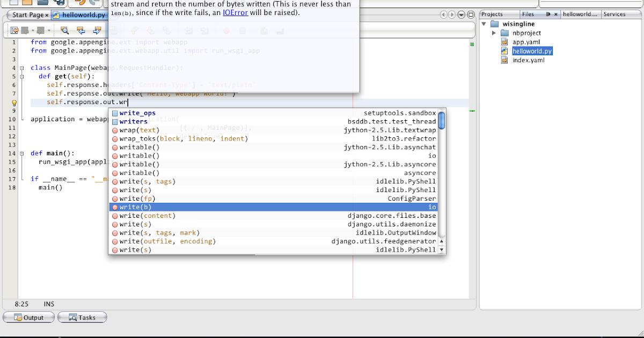Maximize the editor window via square icon

click(471, 15)
